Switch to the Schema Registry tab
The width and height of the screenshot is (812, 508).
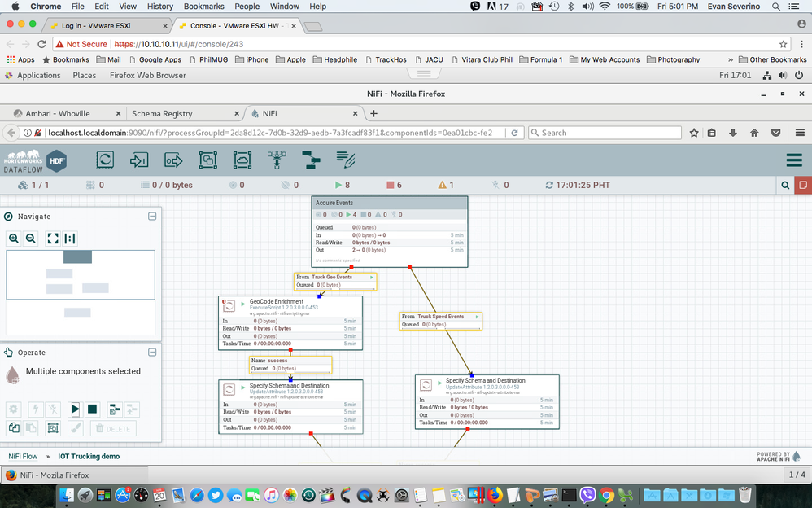tap(162, 114)
